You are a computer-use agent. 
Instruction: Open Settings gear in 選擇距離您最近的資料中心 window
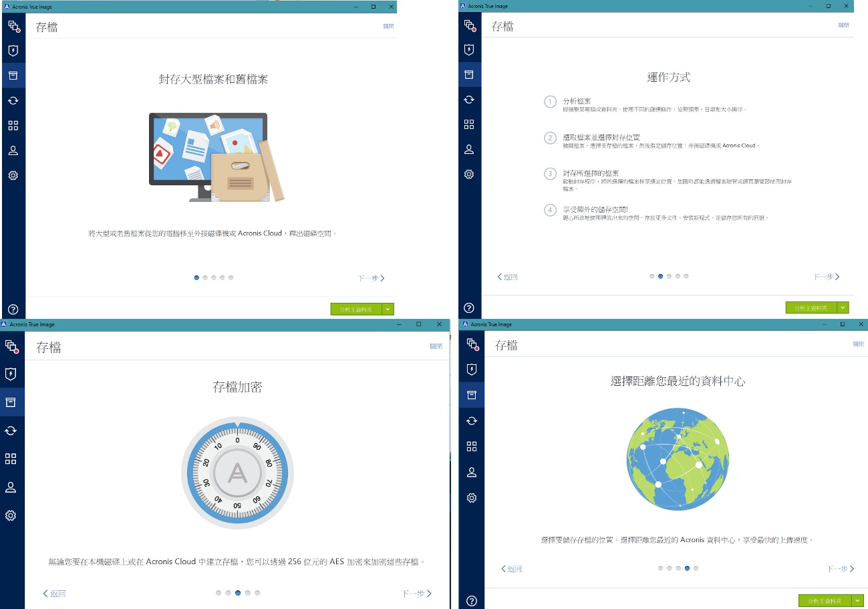coord(472,497)
